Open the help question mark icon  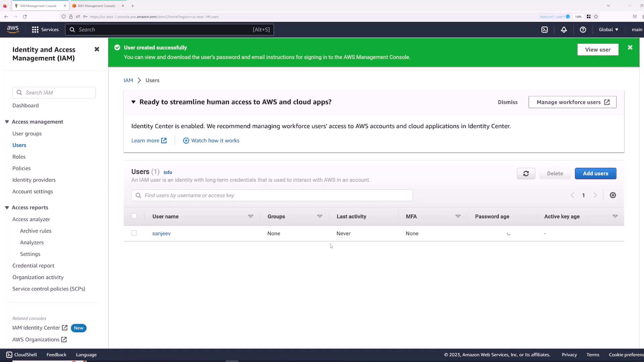coord(583,29)
